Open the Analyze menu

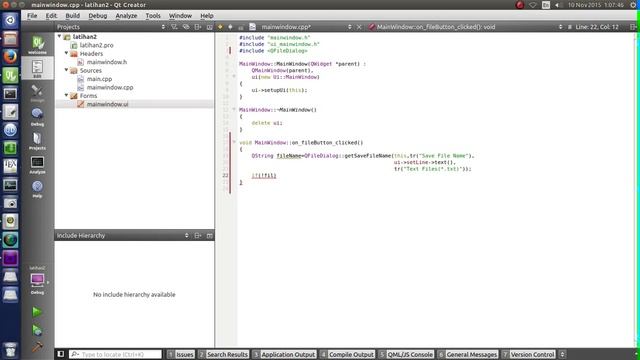pyautogui.click(x=126, y=16)
